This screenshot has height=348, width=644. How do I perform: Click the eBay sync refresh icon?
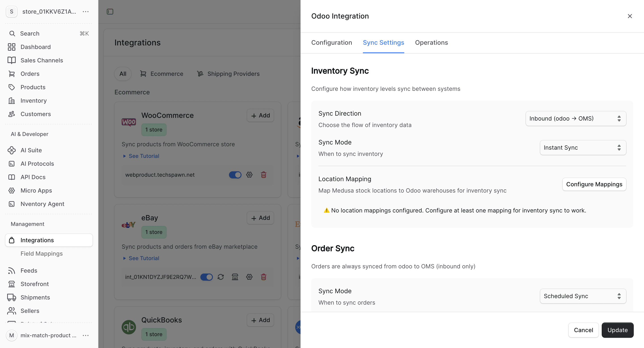point(220,277)
